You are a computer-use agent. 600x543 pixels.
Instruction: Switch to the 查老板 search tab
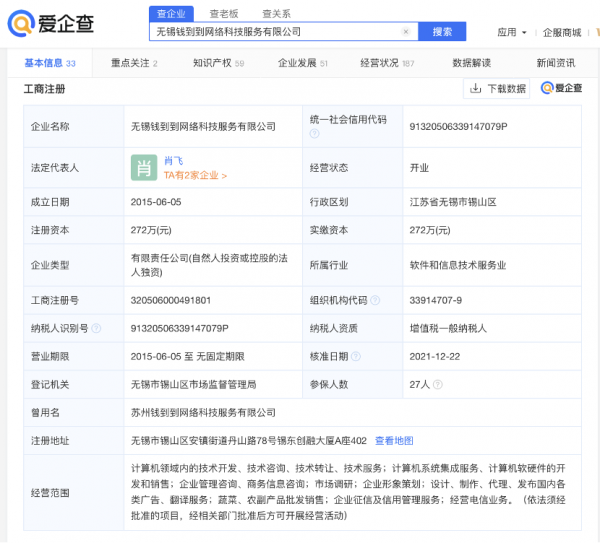(224, 13)
